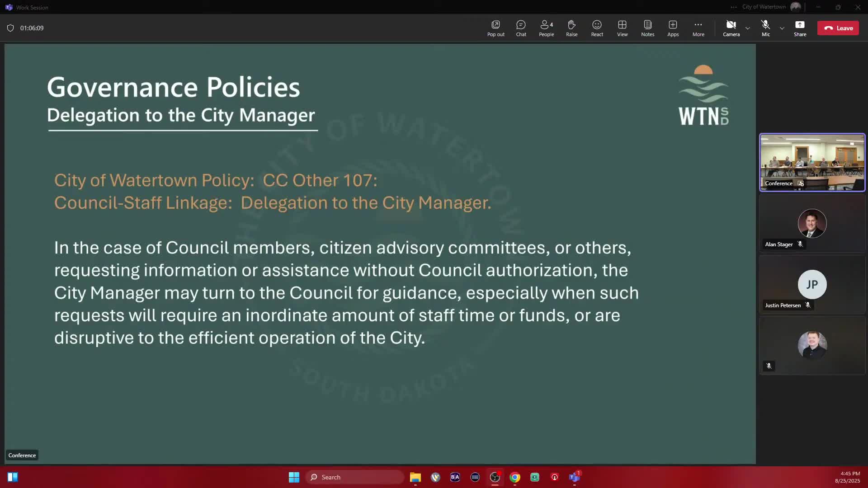The height and width of the screenshot is (488, 868).
Task: Open the More actions menu
Action: click(698, 28)
